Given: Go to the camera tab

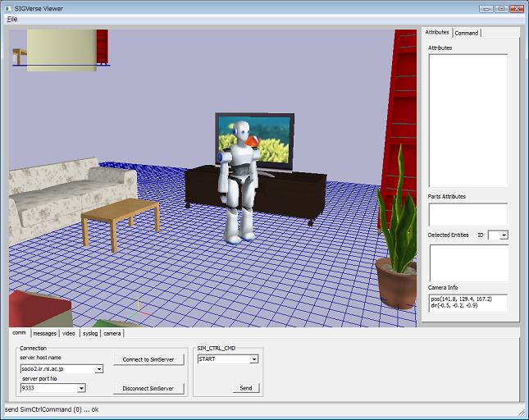Looking at the screenshot, I should click(x=112, y=334).
